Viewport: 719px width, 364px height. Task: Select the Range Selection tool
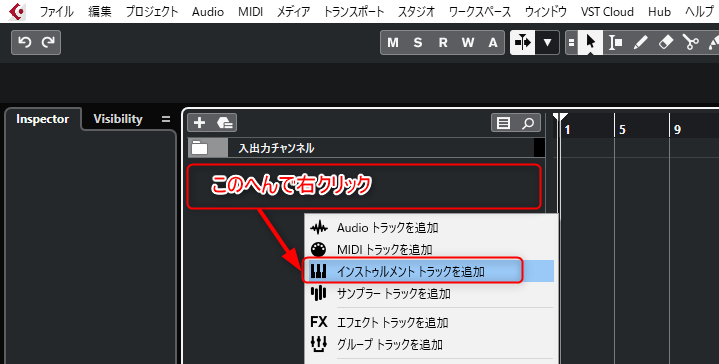coord(615,43)
